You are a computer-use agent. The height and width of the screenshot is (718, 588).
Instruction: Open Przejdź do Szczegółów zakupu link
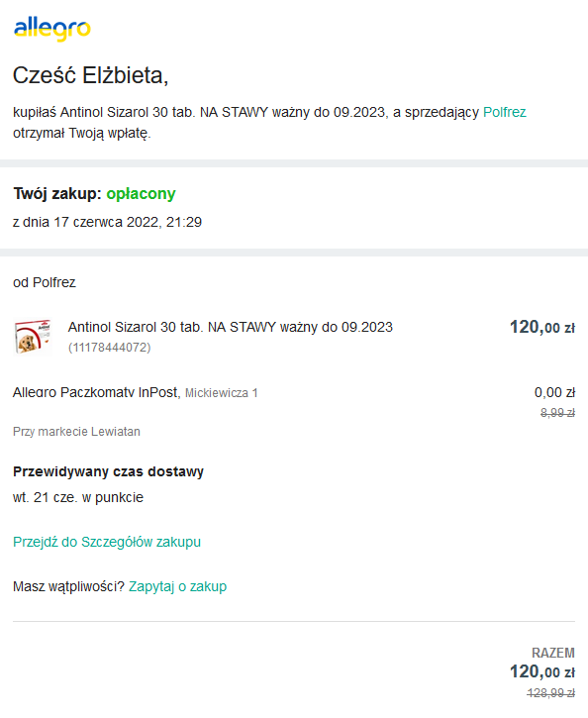(107, 542)
